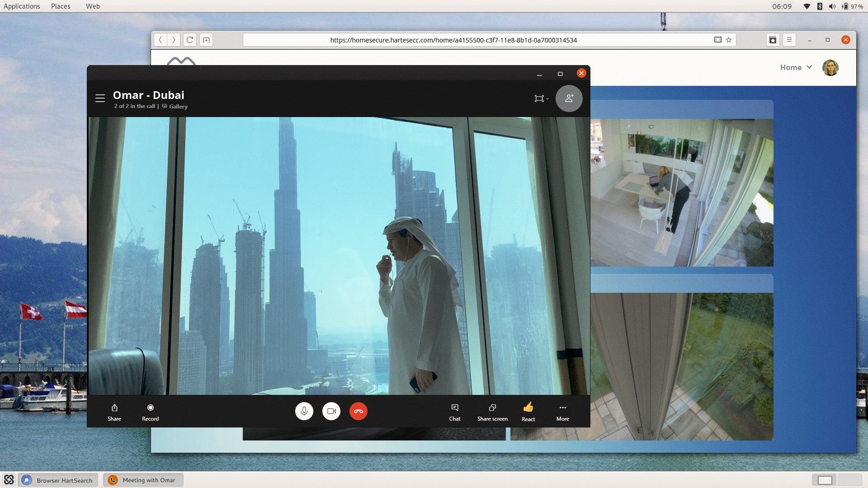Mute the microphone
Image resolution: width=868 pixels, height=488 pixels.
(304, 411)
